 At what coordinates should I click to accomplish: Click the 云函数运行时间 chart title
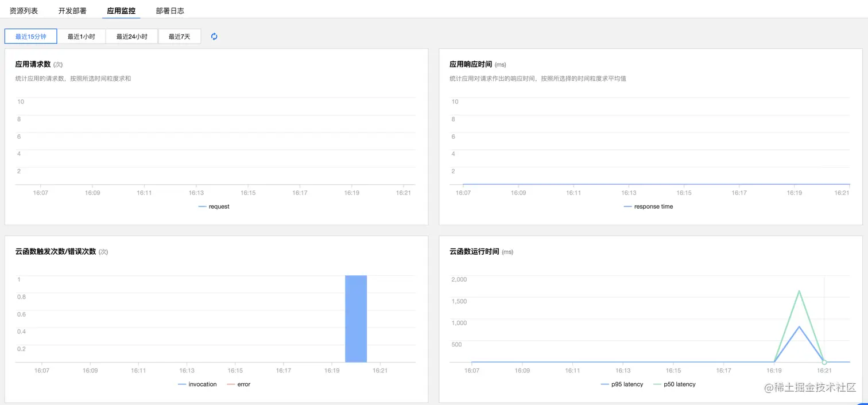pos(474,251)
